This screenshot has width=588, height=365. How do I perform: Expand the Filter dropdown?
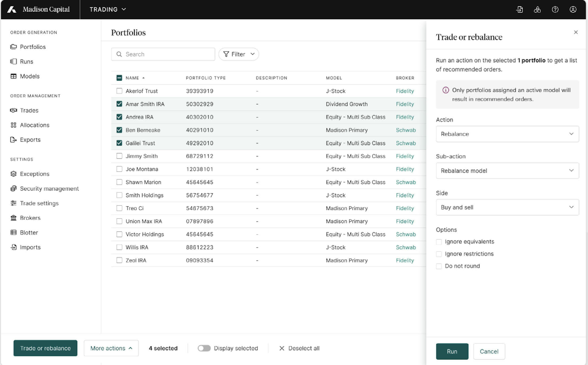(x=238, y=54)
